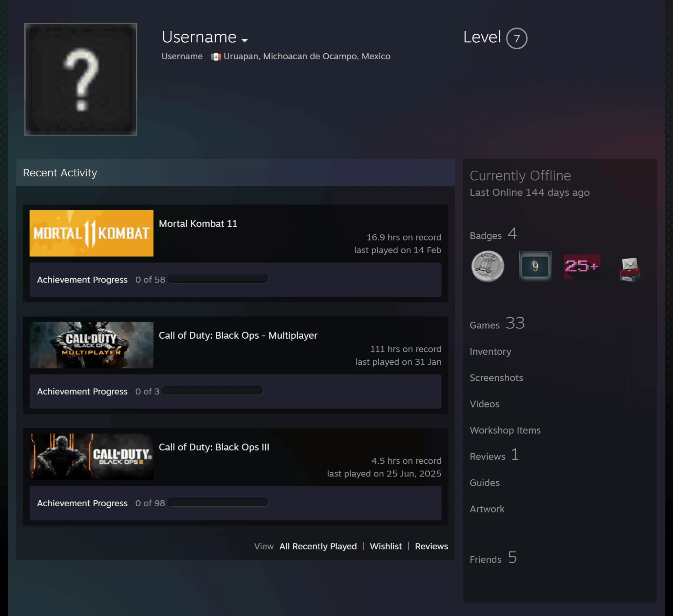673x616 pixels.
Task: Click the Level label text
Action: [482, 37]
